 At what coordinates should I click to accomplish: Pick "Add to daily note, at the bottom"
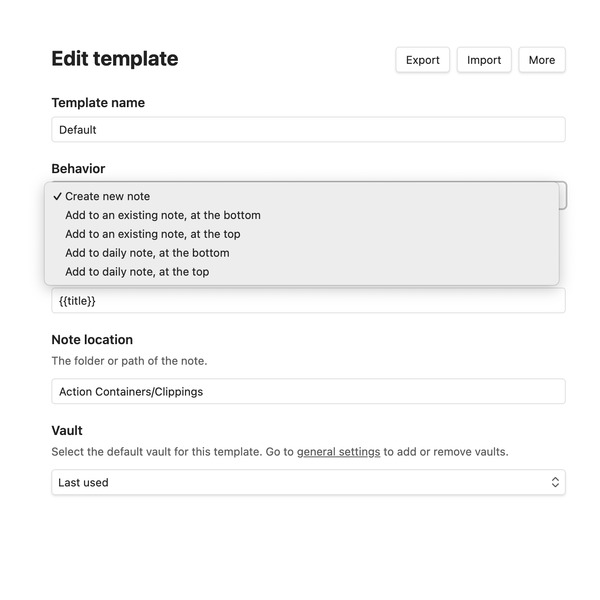click(147, 253)
